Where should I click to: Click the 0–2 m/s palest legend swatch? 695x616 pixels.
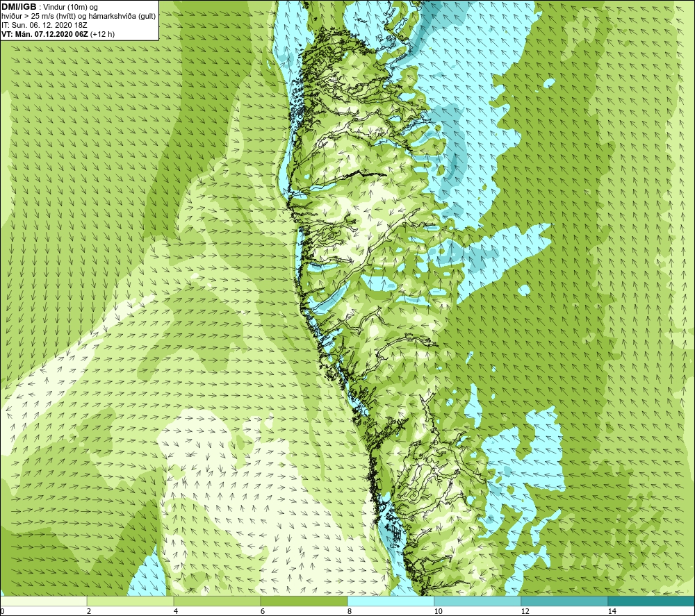43,601
